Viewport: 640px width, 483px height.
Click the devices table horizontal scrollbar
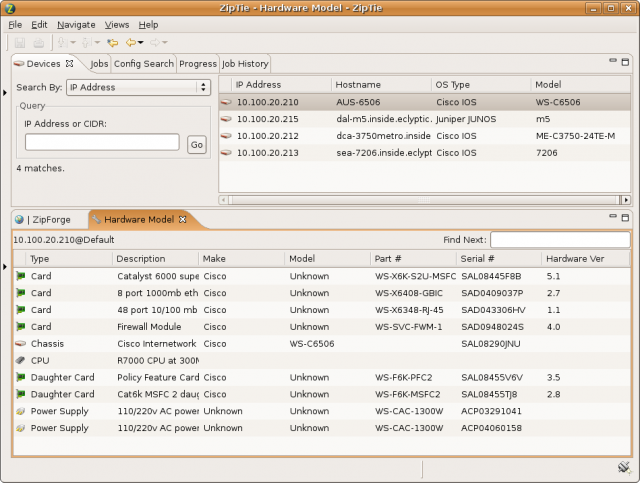424,200
